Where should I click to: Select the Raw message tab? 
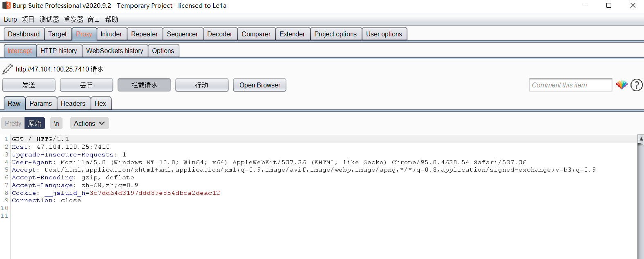(14, 103)
